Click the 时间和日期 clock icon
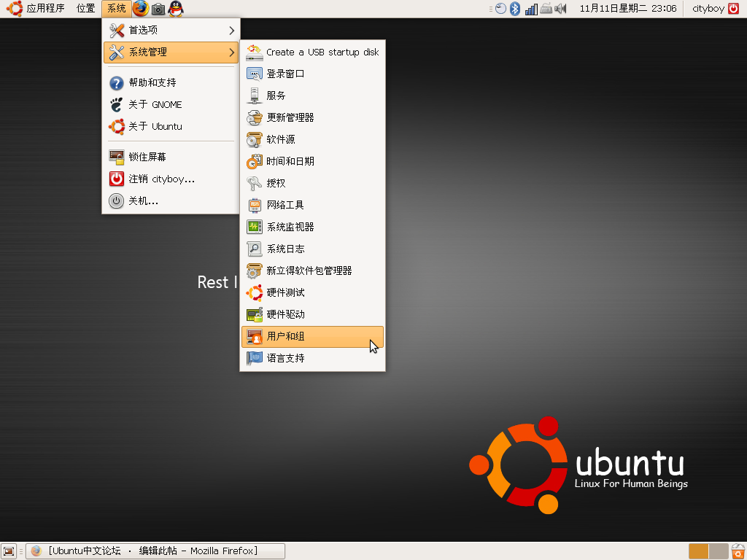 tap(255, 161)
